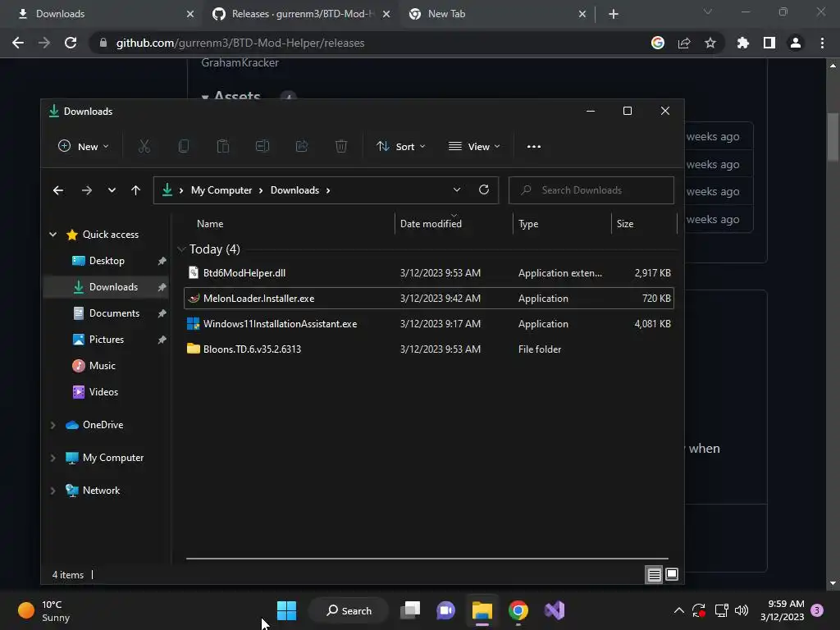Click Google icon in Chrome address bar
This screenshot has height=630, width=840.
pyautogui.click(x=658, y=43)
